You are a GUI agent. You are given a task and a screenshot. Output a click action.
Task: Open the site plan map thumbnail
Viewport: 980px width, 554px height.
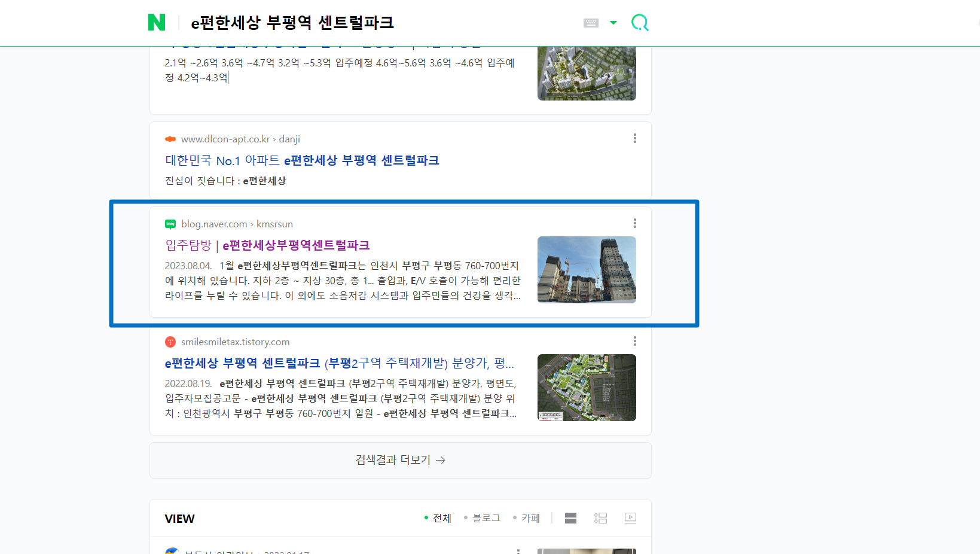587,388
